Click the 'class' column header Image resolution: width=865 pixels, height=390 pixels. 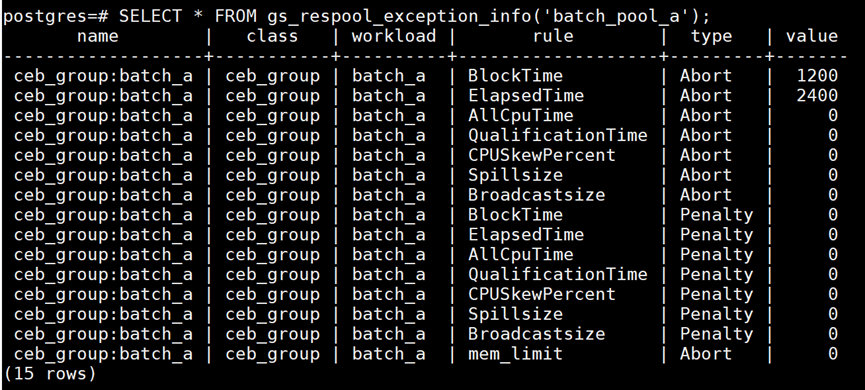pos(272,36)
